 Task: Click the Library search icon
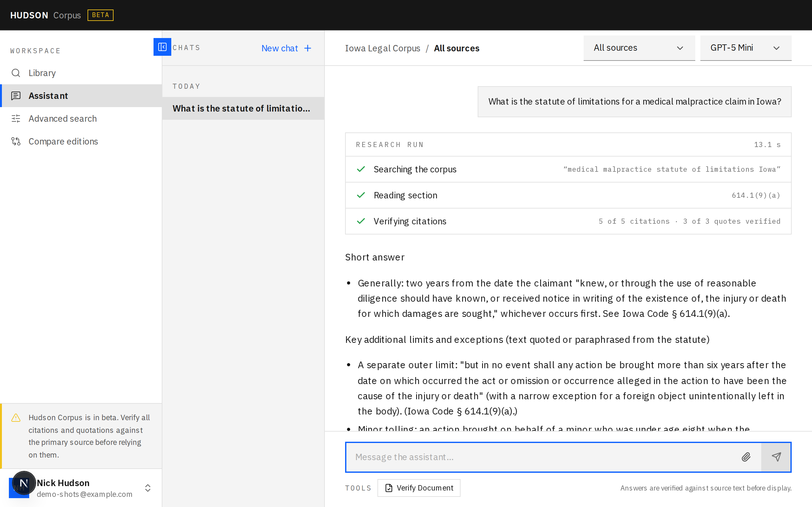click(16, 73)
